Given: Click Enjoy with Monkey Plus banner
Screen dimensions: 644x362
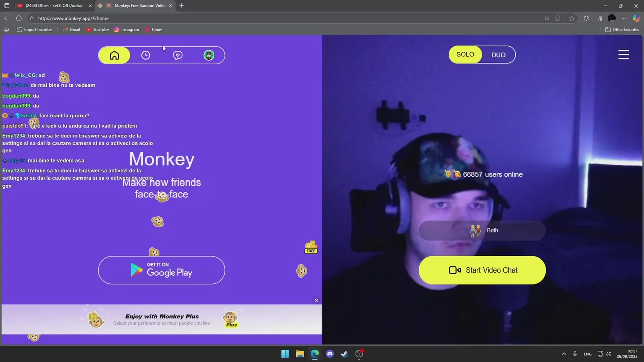Looking at the screenshot, I should pyautogui.click(x=162, y=319).
